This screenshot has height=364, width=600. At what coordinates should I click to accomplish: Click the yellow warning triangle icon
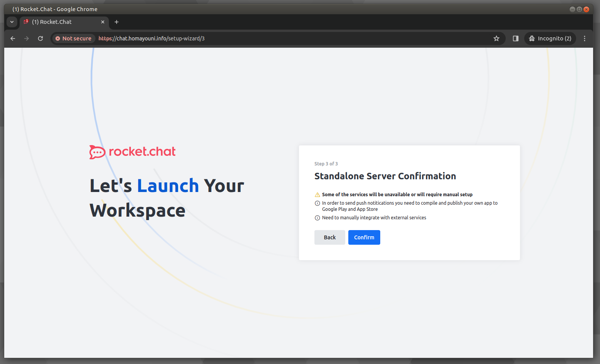318,195
